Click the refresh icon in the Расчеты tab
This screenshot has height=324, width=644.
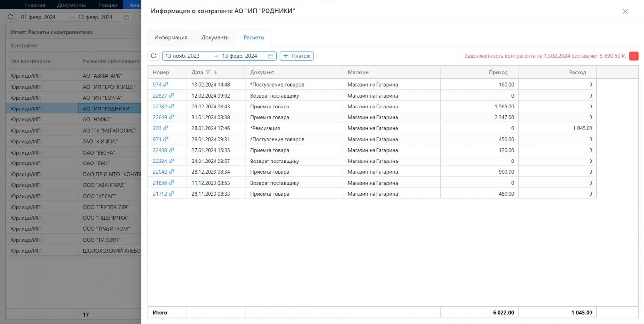tap(154, 56)
